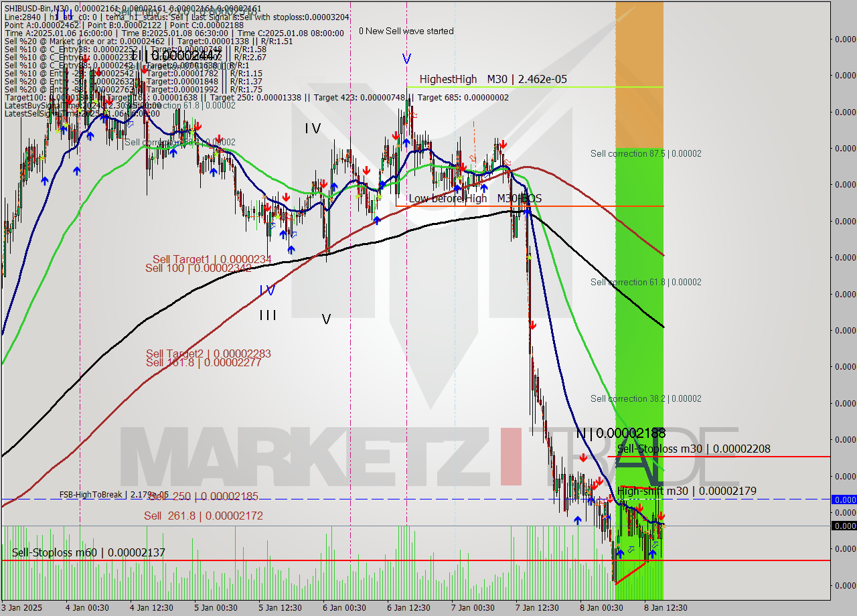
Task: Click the 7 Jan 00:30 time axis label
Action: point(473,608)
